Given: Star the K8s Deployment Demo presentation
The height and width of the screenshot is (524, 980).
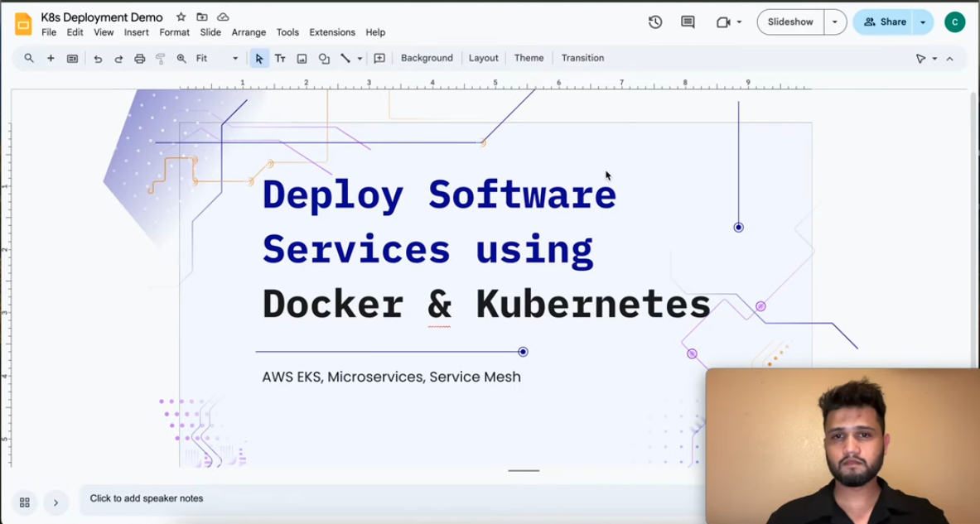Looking at the screenshot, I should 180,17.
